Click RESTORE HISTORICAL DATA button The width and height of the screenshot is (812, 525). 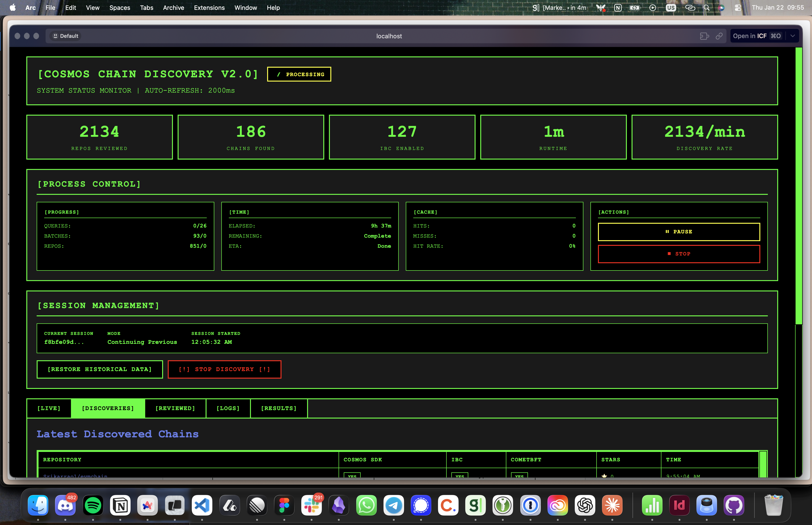pyautogui.click(x=99, y=369)
